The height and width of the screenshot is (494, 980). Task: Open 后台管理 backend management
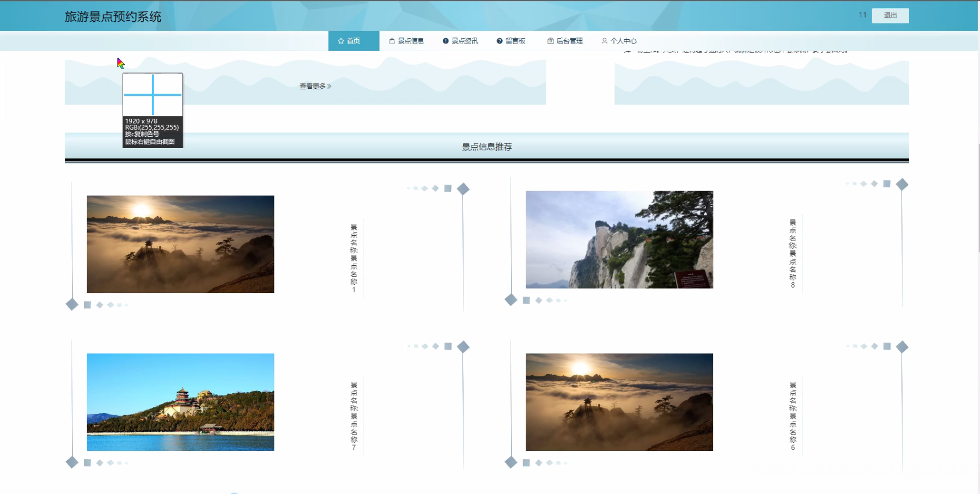click(x=565, y=41)
